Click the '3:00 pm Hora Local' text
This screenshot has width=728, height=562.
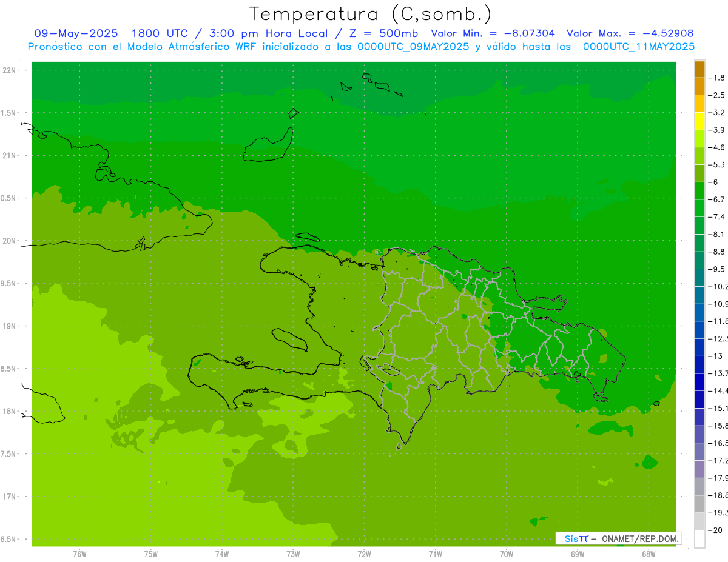point(268,33)
